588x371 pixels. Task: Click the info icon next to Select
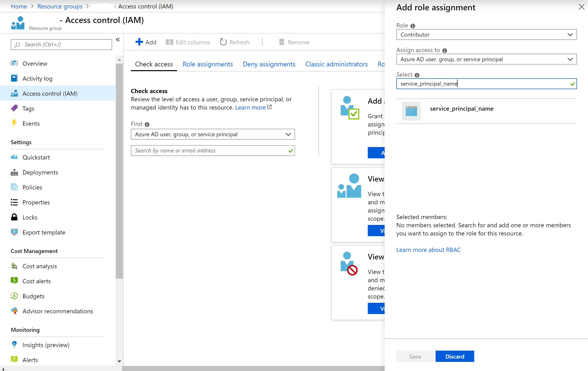417,75
